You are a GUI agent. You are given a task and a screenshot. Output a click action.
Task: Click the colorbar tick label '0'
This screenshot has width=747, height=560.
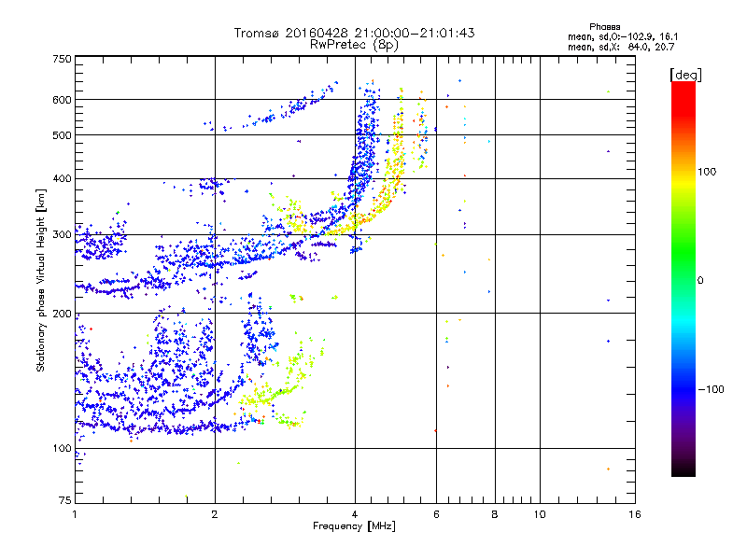(x=700, y=280)
